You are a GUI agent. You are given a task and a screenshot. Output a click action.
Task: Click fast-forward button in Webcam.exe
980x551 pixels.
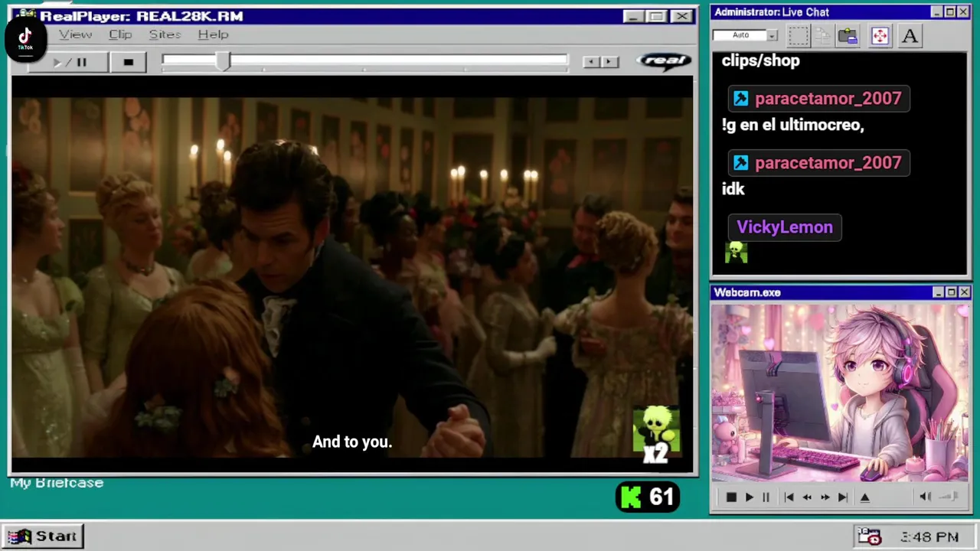click(x=825, y=497)
